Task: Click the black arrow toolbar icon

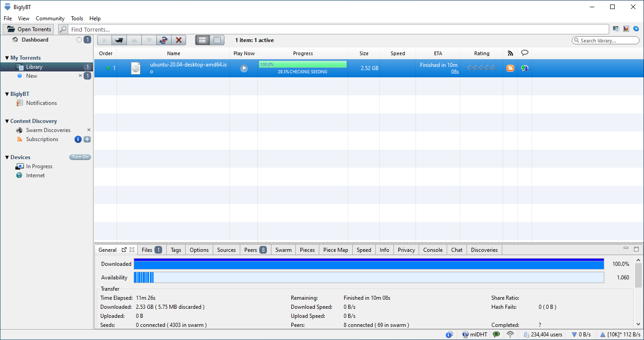Action: tap(119, 40)
